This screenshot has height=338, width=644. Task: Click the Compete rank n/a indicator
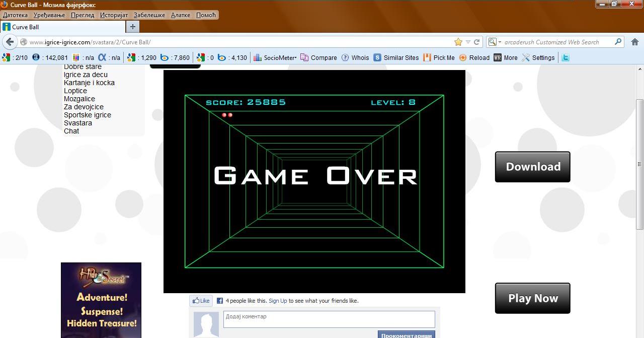coord(84,57)
